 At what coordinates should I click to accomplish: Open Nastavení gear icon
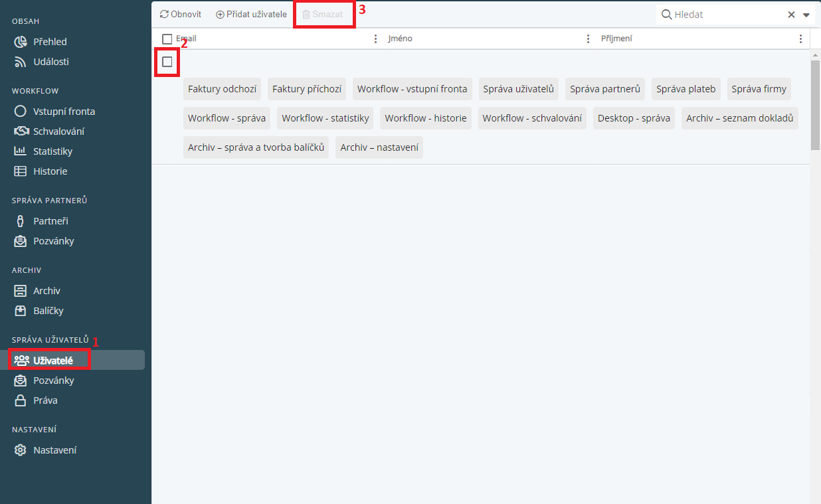(21, 450)
